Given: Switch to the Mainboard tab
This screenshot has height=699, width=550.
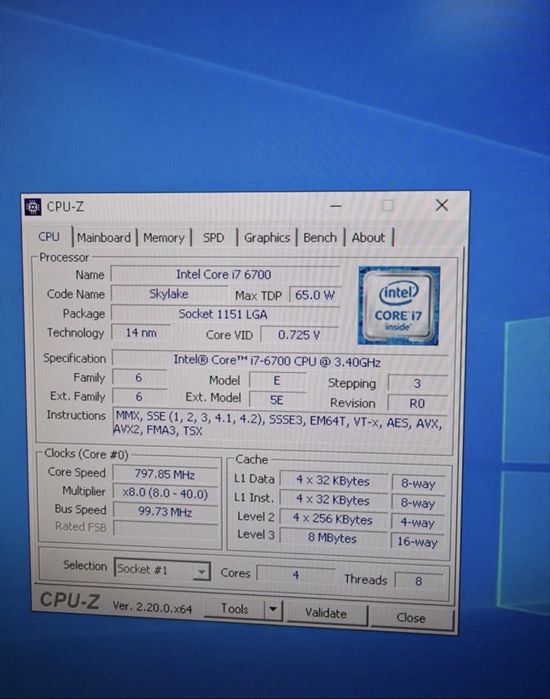Looking at the screenshot, I should tap(104, 238).
